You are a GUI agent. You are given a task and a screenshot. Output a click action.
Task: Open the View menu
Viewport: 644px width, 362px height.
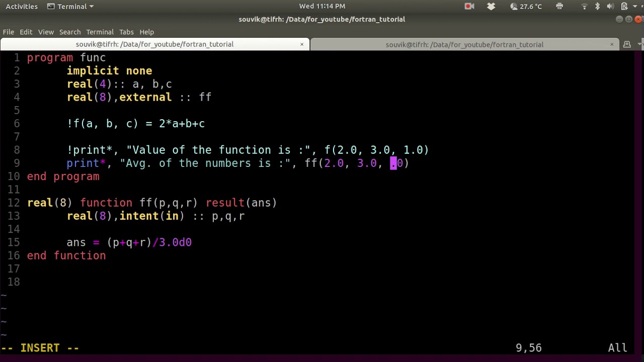[46, 32]
